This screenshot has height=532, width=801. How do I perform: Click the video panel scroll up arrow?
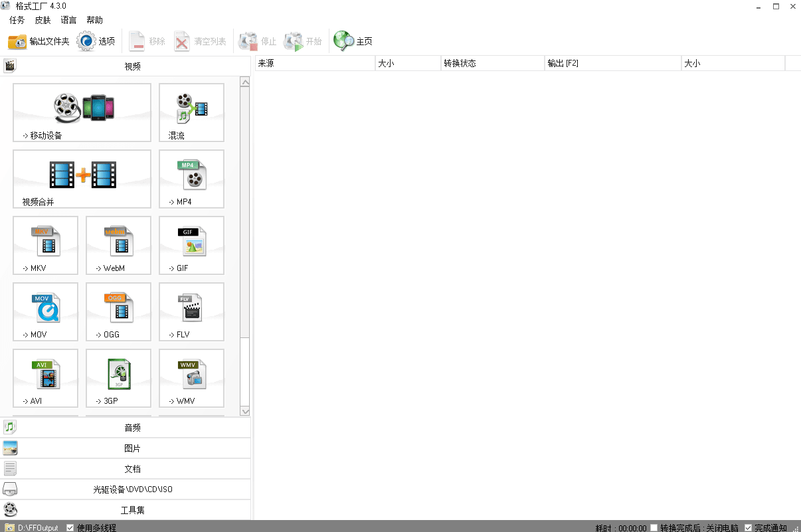tap(245, 82)
